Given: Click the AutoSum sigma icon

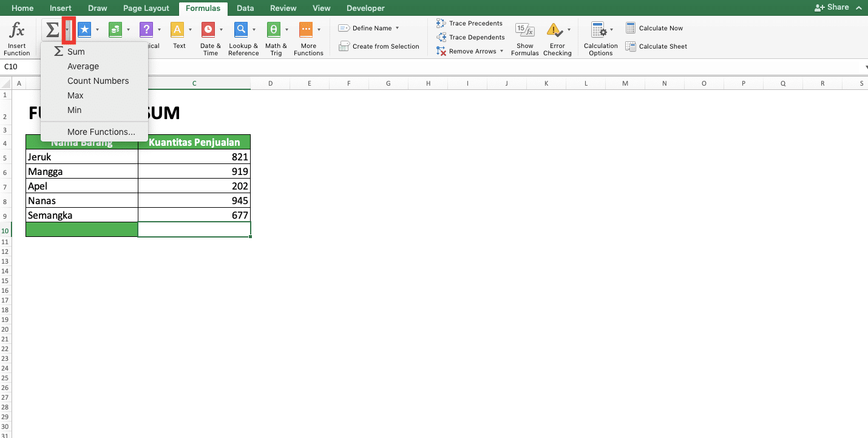Looking at the screenshot, I should pos(53,30).
